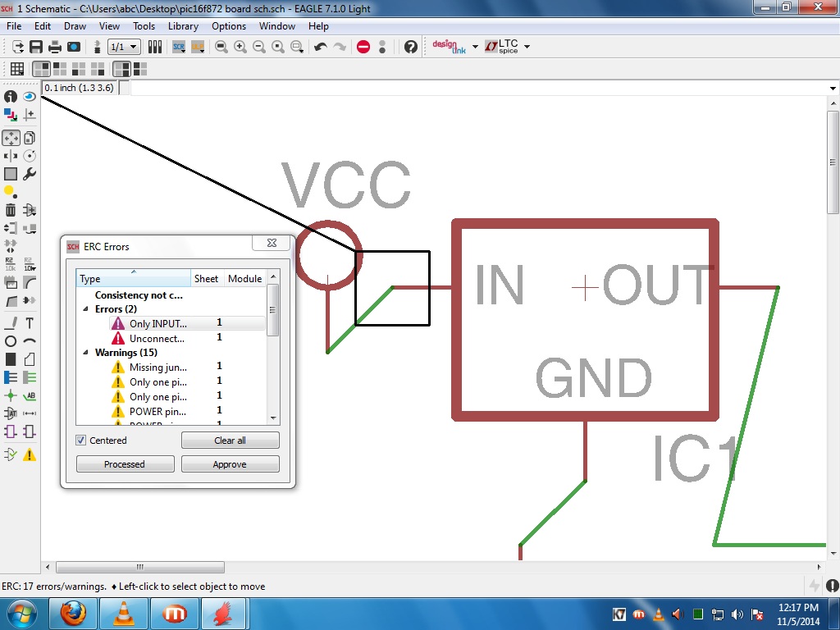Image resolution: width=840 pixels, height=630 pixels.
Task: Click the red Stop command icon
Action: (x=363, y=47)
